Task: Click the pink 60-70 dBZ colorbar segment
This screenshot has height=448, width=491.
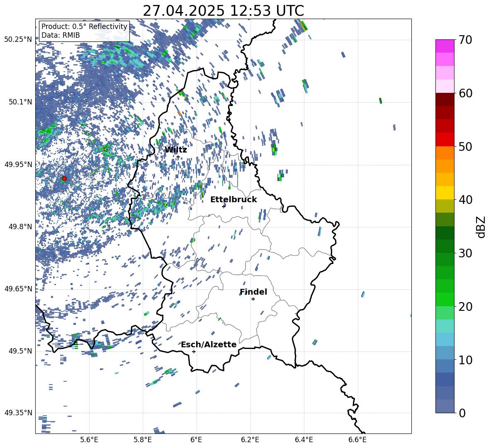Action: 445,66
